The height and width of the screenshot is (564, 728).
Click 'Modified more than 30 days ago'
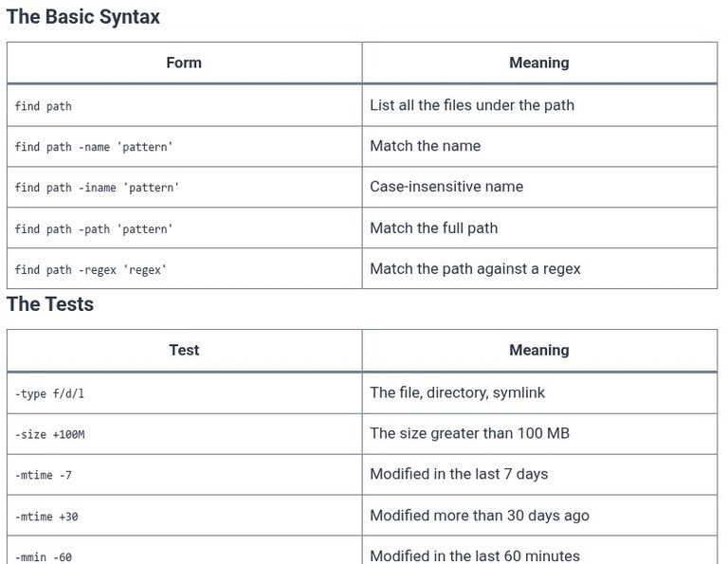coord(480,516)
